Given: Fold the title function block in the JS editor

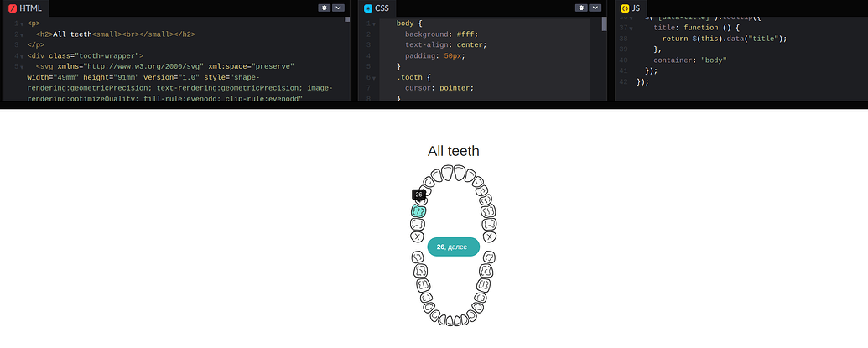Looking at the screenshot, I should tap(631, 28).
